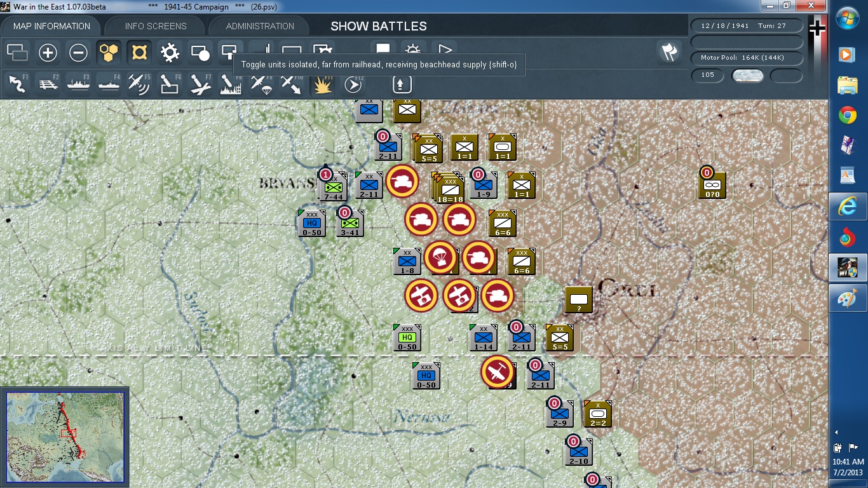Select the F8 bomb city icon
868x488 pixels.
pyautogui.click(x=231, y=84)
